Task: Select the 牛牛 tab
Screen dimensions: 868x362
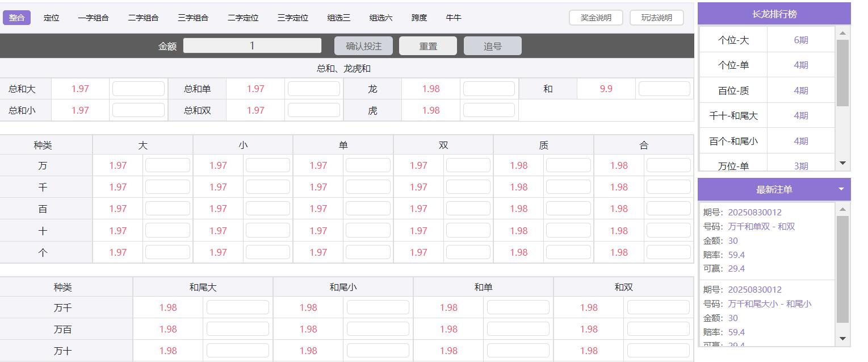Action: tap(453, 18)
